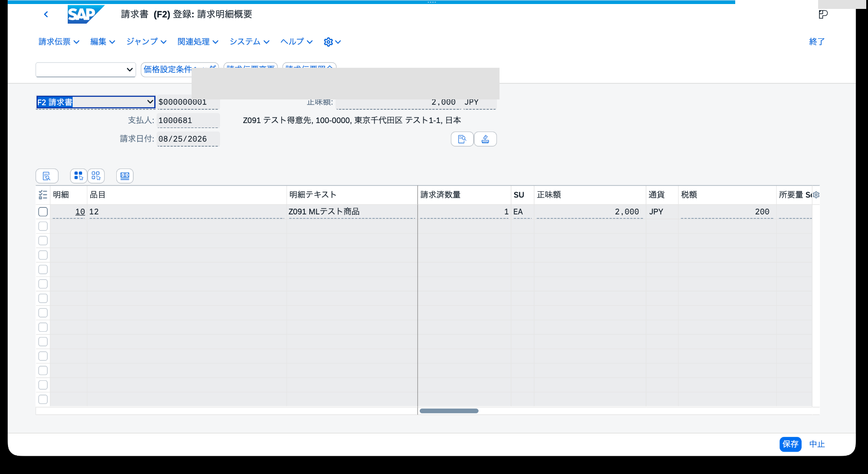The image size is (868, 474).
Task: Open the 請求伝票 menu
Action: point(59,42)
